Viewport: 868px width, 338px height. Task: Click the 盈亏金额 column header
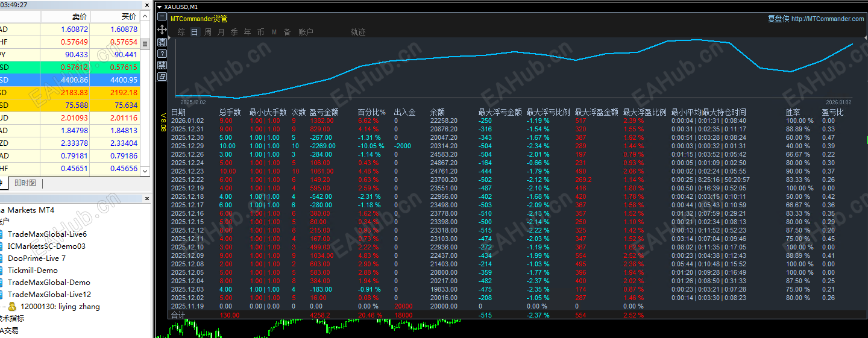pyautogui.click(x=324, y=112)
